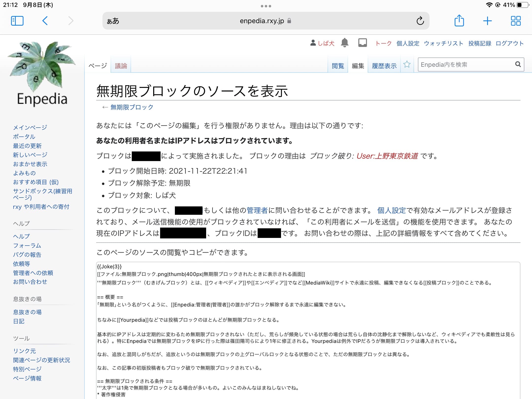
Task: Switch to the 議論 tab
Action: 121,66
